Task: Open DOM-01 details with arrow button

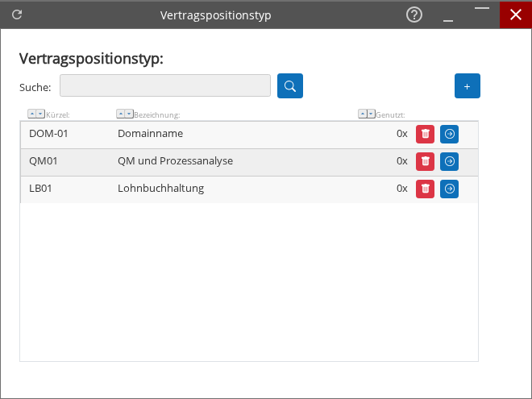Action: click(x=449, y=134)
